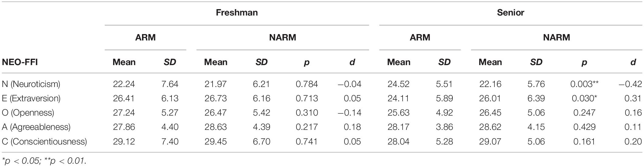
Task: Click the Senior NARM subheader
Action: click(556, 37)
